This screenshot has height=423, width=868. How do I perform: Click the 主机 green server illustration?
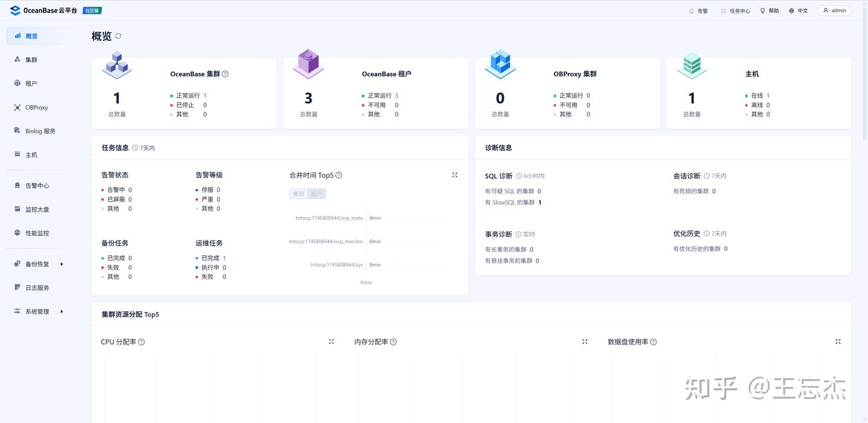point(691,65)
